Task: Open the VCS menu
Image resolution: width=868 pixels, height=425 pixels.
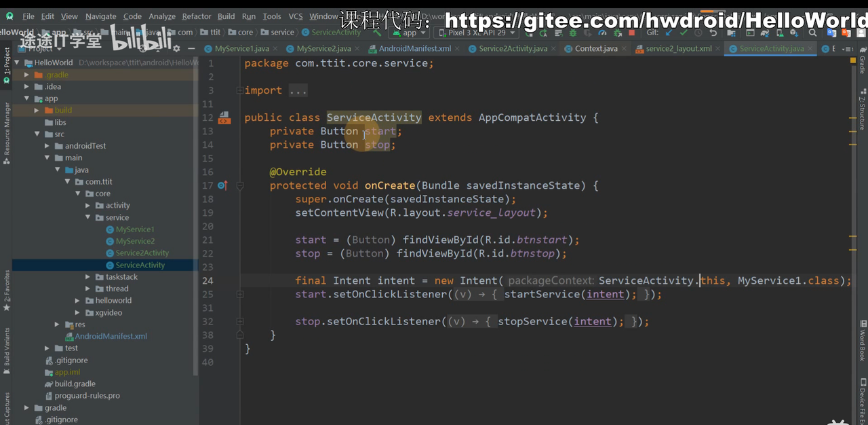Action: [296, 16]
